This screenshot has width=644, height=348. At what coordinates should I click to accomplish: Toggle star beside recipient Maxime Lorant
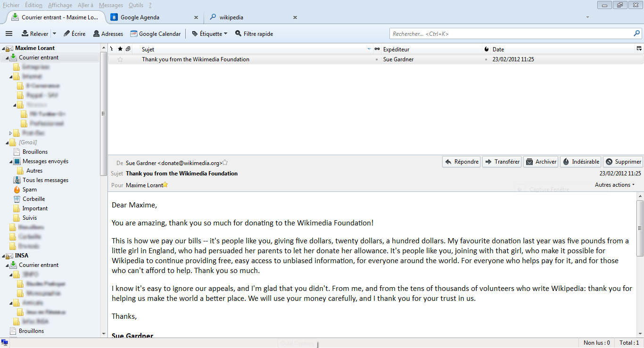tap(165, 185)
